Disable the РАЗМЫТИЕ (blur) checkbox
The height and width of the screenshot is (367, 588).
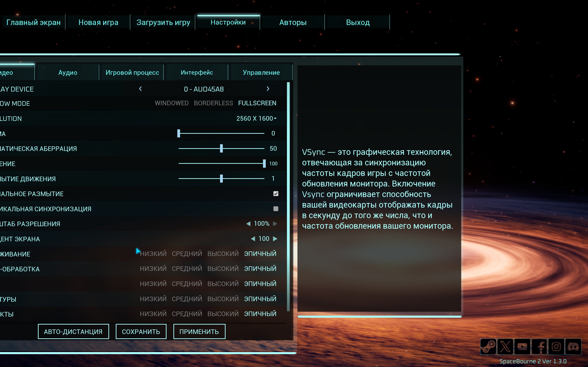pyautogui.click(x=276, y=194)
